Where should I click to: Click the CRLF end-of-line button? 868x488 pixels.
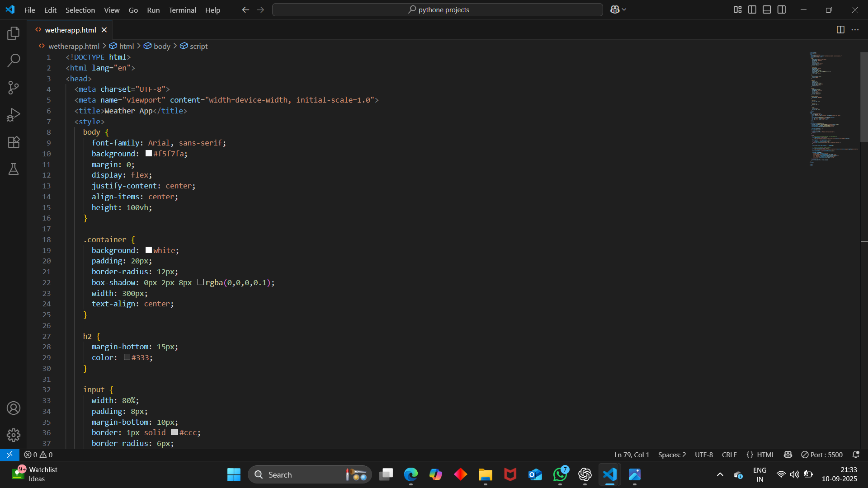point(729,455)
